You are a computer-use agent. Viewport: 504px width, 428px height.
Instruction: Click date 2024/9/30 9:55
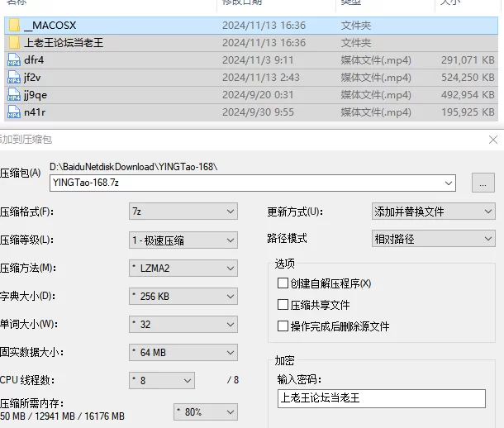coord(258,112)
